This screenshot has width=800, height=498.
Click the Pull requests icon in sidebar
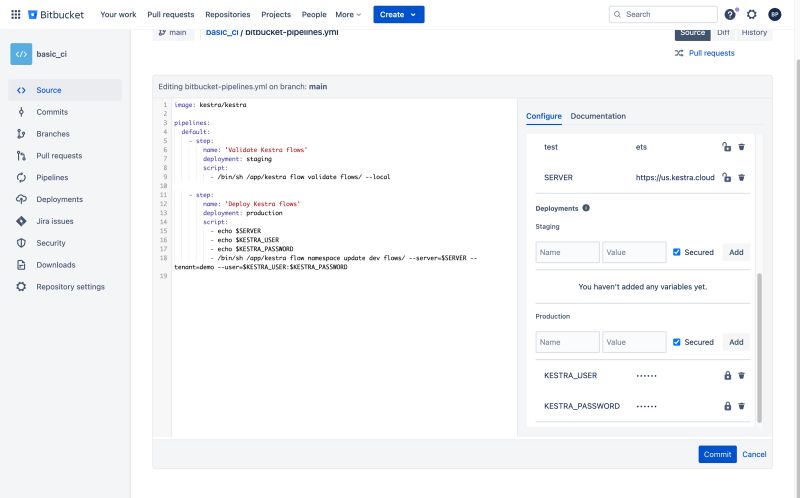tap(21, 156)
